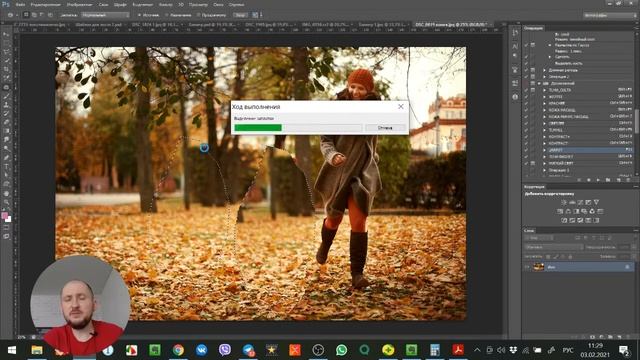Choose the Источник radio option
The width and height of the screenshot is (640, 360).
[148, 15]
